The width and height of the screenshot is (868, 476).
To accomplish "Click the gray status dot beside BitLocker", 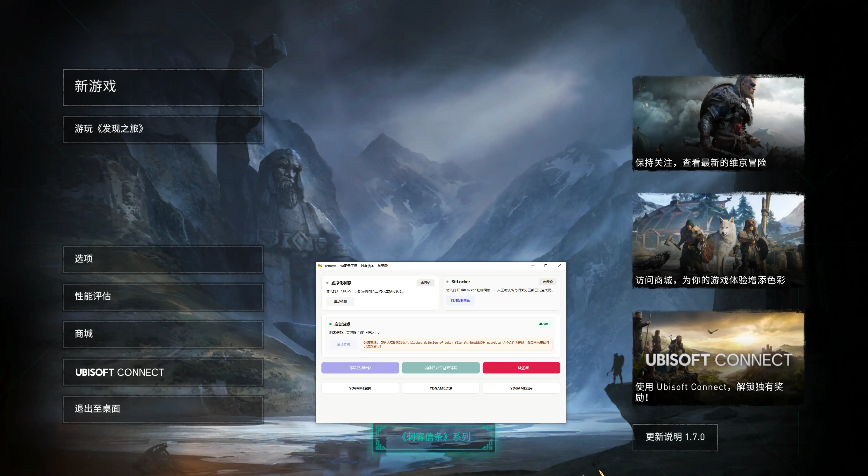I will (448, 282).
